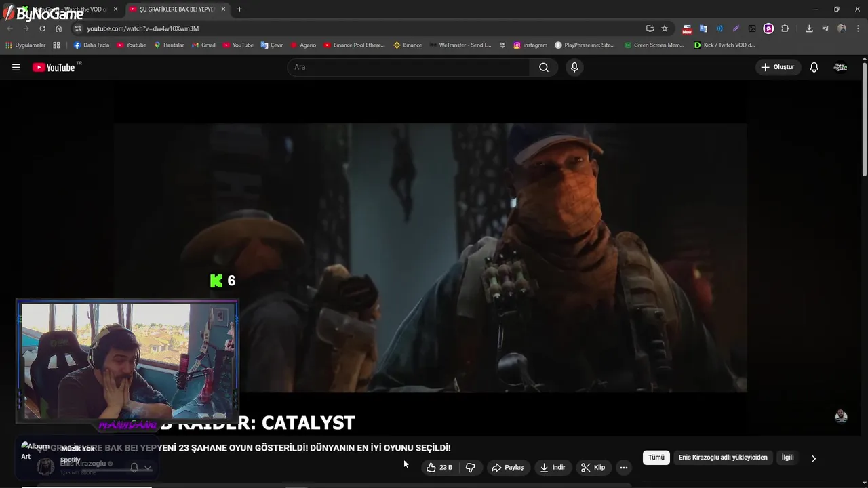Open 'Agario' bookmark
This screenshot has height=488, width=868.
(303, 45)
